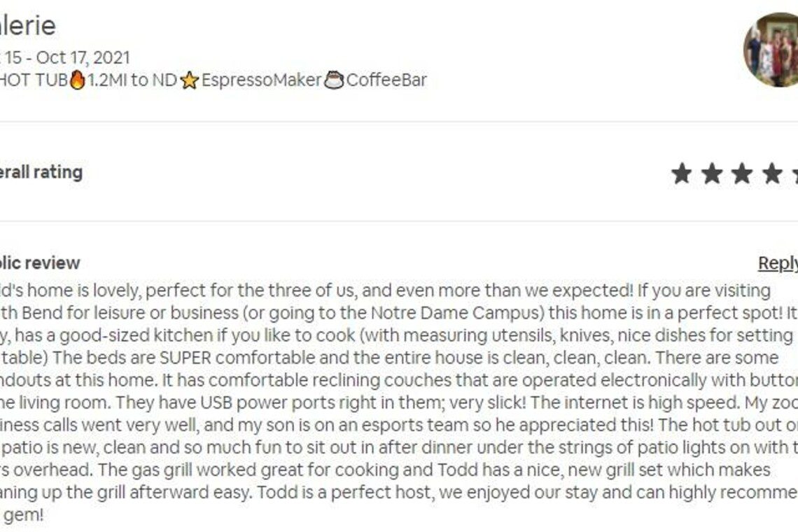This screenshot has height=532, width=798.
Task: Click the Overall rating label
Action: tap(41, 172)
